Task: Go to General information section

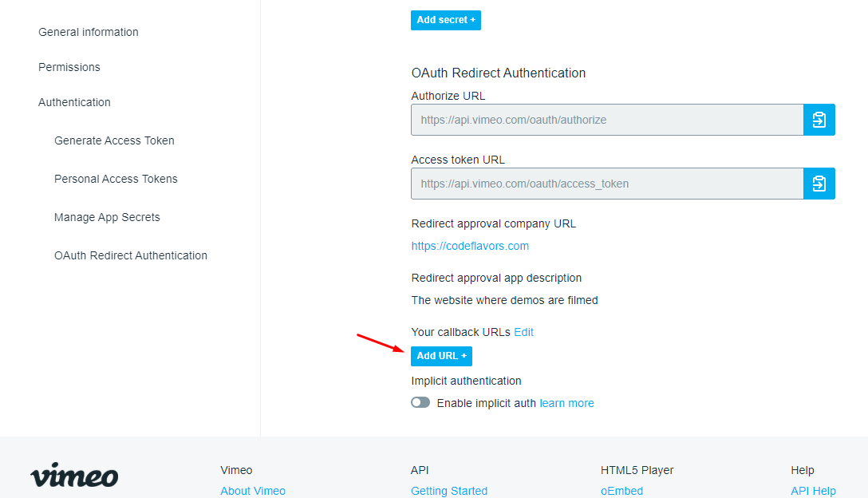Action: click(89, 32)
